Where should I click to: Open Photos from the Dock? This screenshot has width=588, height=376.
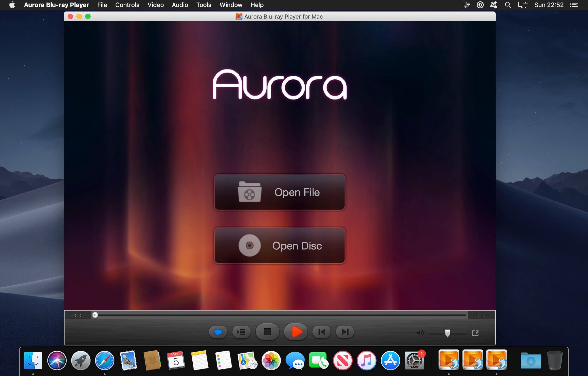click(271, 360)
